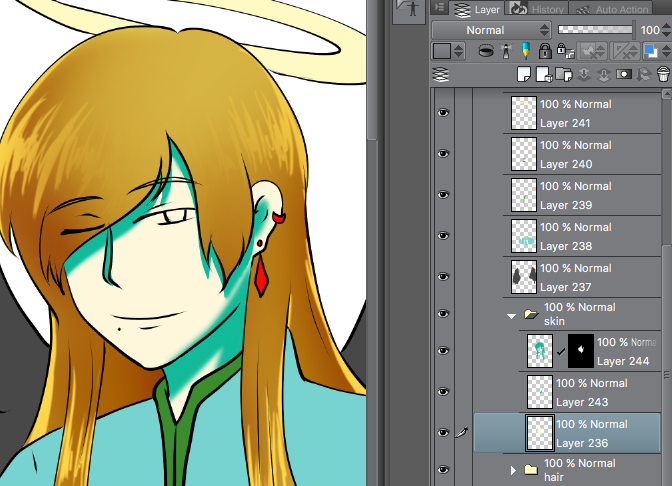
Task: Click the enable mask icon
Action: (x=588, y=51)
